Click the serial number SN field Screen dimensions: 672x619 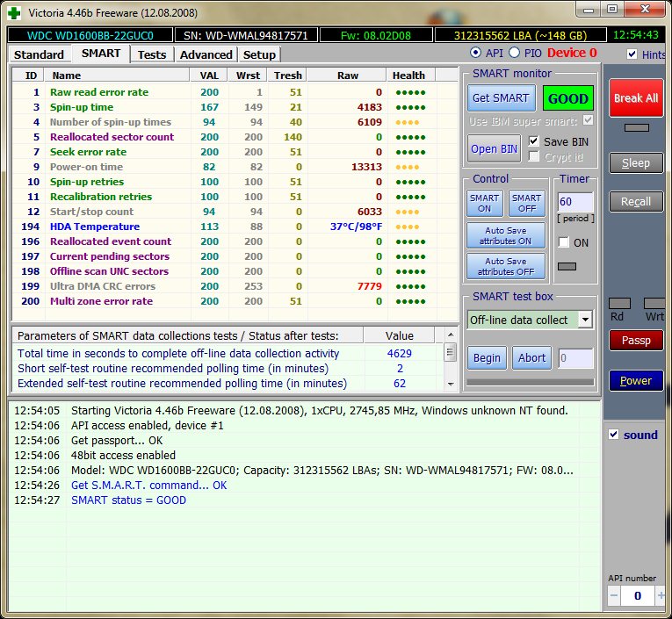tap(246, 35)
